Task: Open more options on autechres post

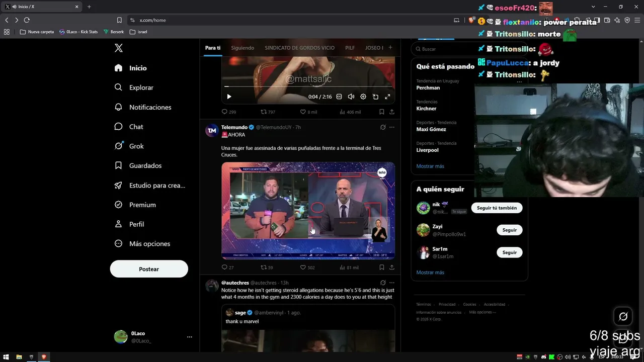Action: [392, 283]
